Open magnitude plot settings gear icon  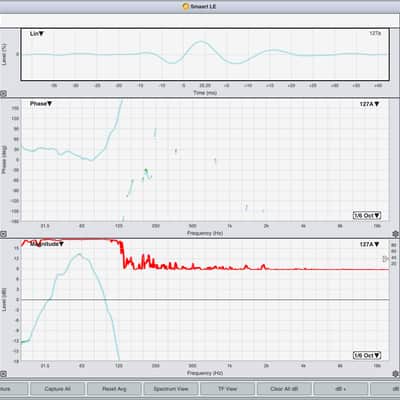coord(396,374)
